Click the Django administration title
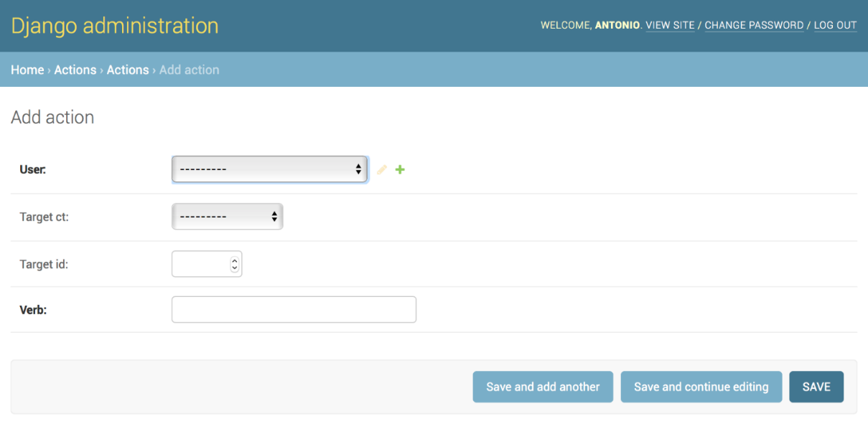This screenshot has height=424, width=868. point(115,26)
